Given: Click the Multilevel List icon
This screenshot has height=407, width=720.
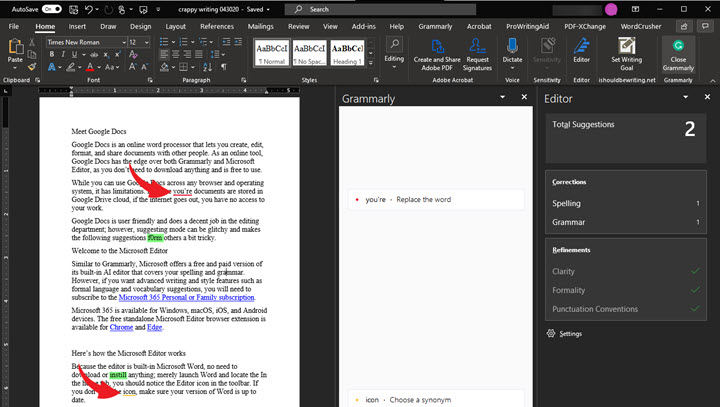Looking at the screenshot, I should pyautogui.click(x=203, y=42).
